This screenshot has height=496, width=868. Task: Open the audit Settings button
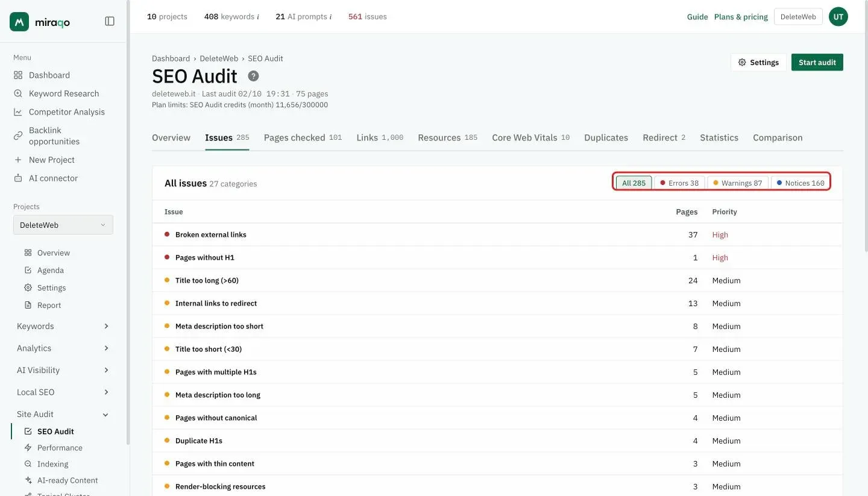[x=758, y=62]
